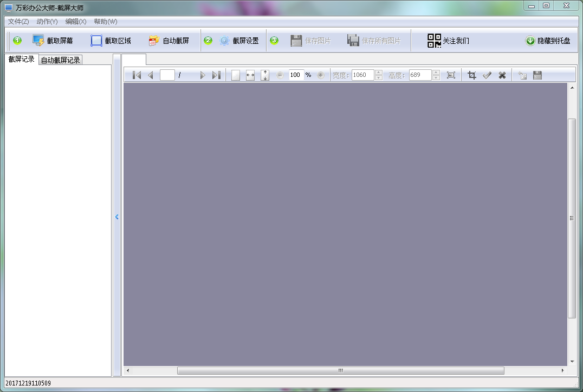Screen dimensions: 583x392
Task: Select the crop tool icon
Action: click(472, 75)
